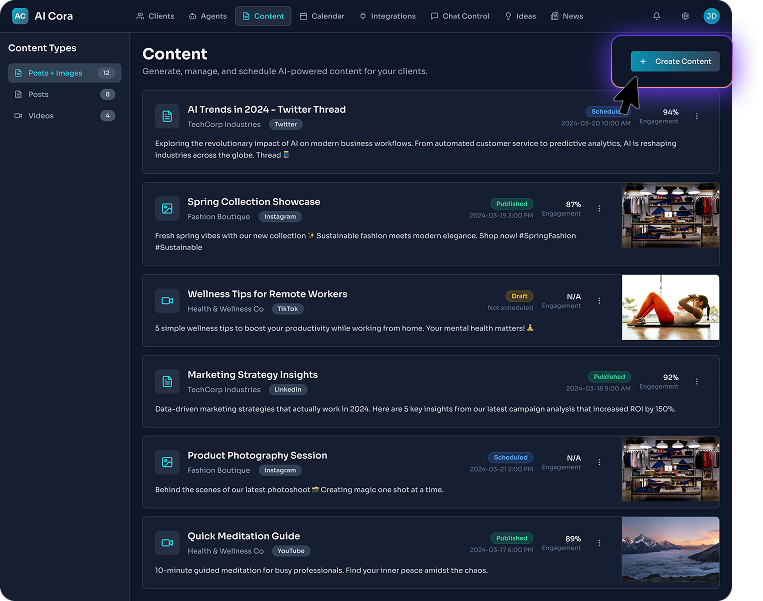
Task: Click video icon of Quick Meditation Guide
Action: 167,542
